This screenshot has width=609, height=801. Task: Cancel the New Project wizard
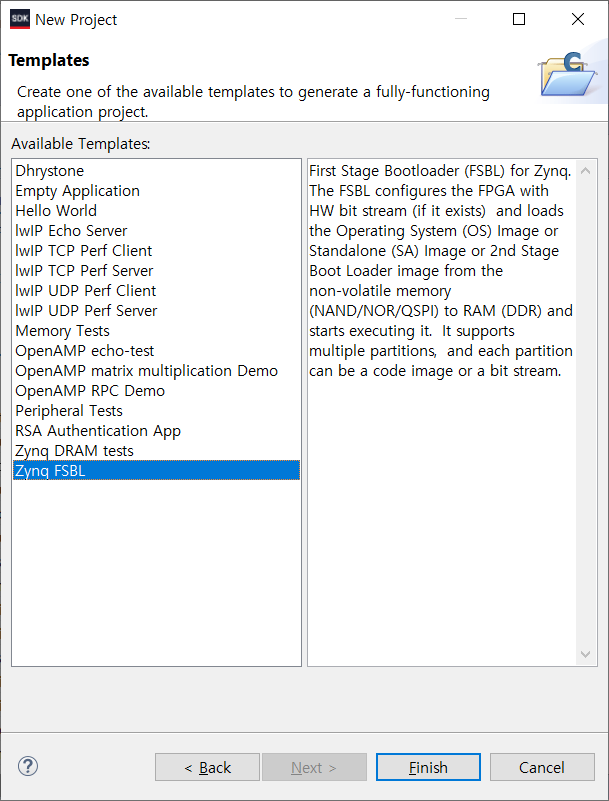[x=542, y=767]
